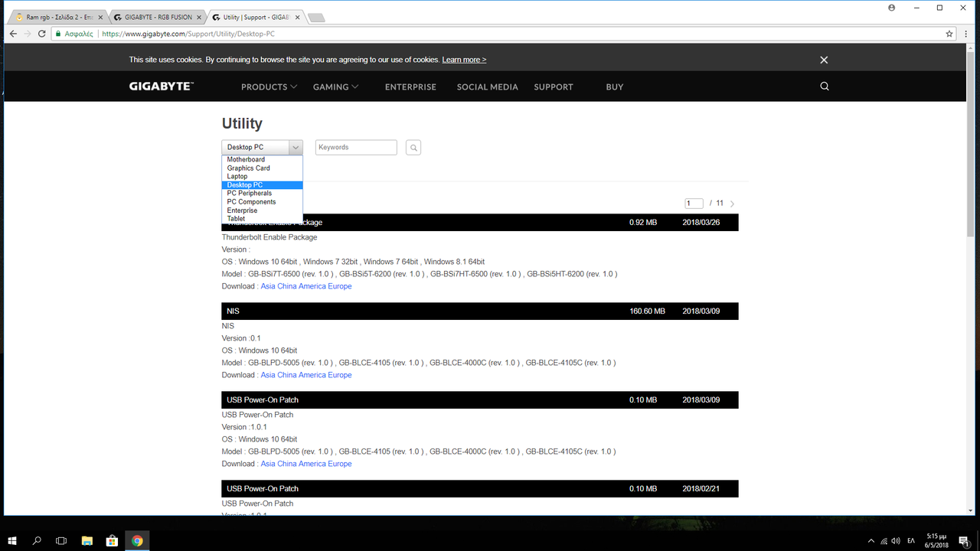Click into the Keywords search field

356,147
